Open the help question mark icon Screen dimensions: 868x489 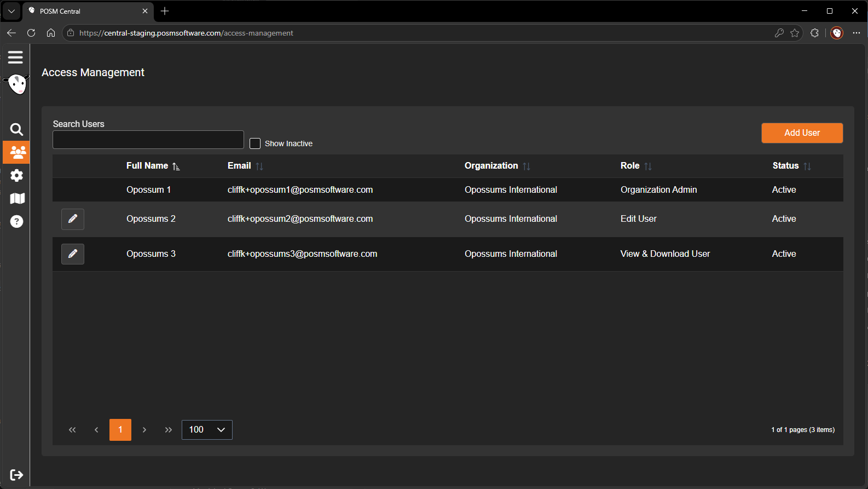(17, 221)
